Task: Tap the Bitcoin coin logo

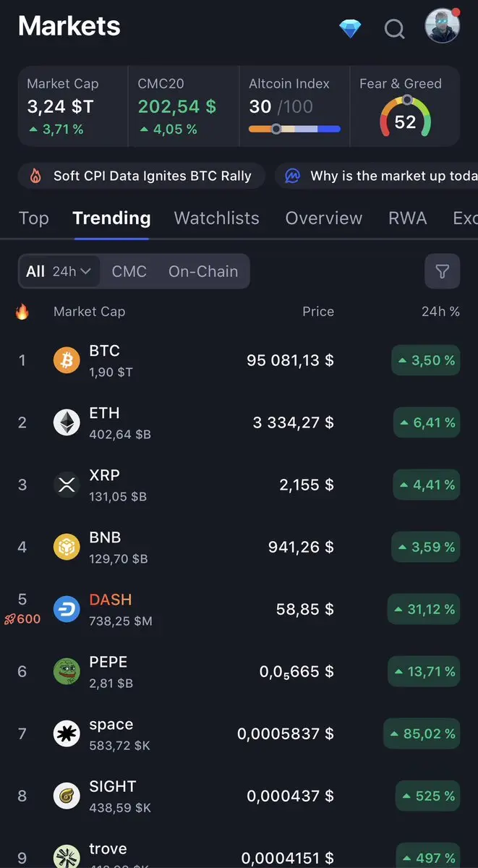Action: [67, 360]
